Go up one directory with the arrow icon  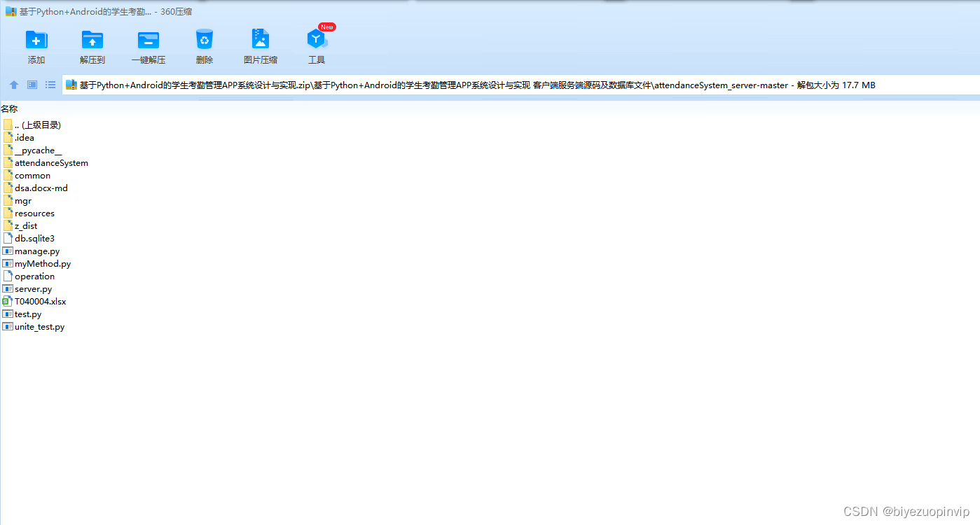click(14, 85)
